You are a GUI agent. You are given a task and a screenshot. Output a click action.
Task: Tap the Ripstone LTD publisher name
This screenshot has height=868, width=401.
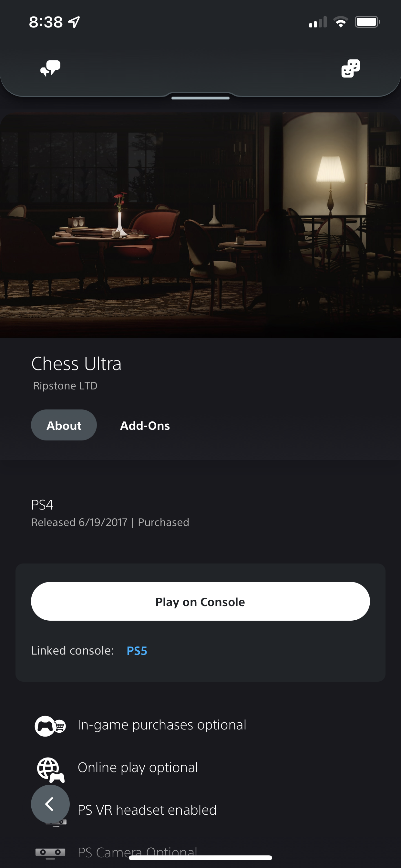pyautogui.click(x=65, y=386)
